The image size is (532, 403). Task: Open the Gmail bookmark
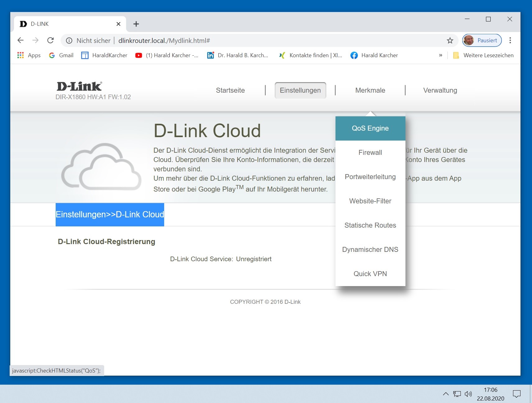tap(61, 55)
